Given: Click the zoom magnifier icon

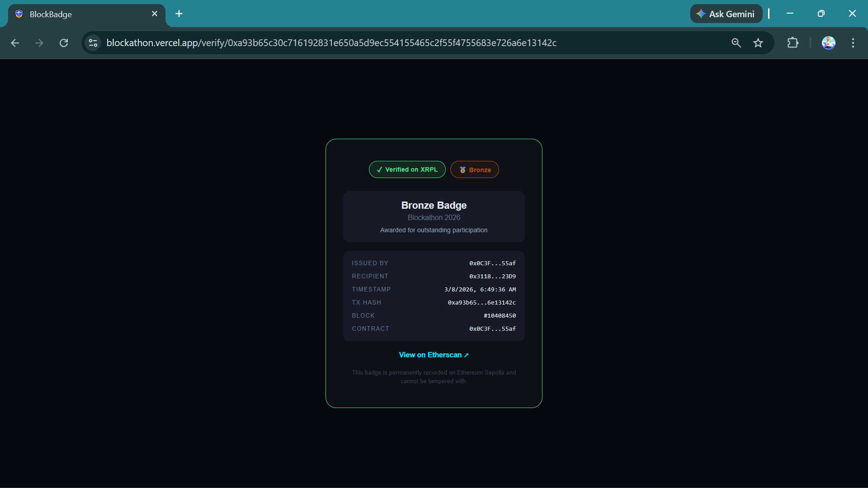Looking at the screenshot, I should [x=736, y=43].
